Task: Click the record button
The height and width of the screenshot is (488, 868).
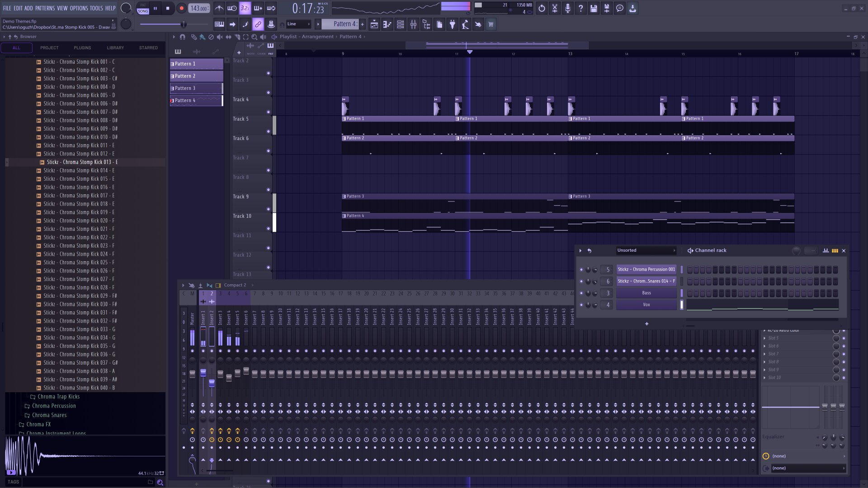Action: coord(181,8)
